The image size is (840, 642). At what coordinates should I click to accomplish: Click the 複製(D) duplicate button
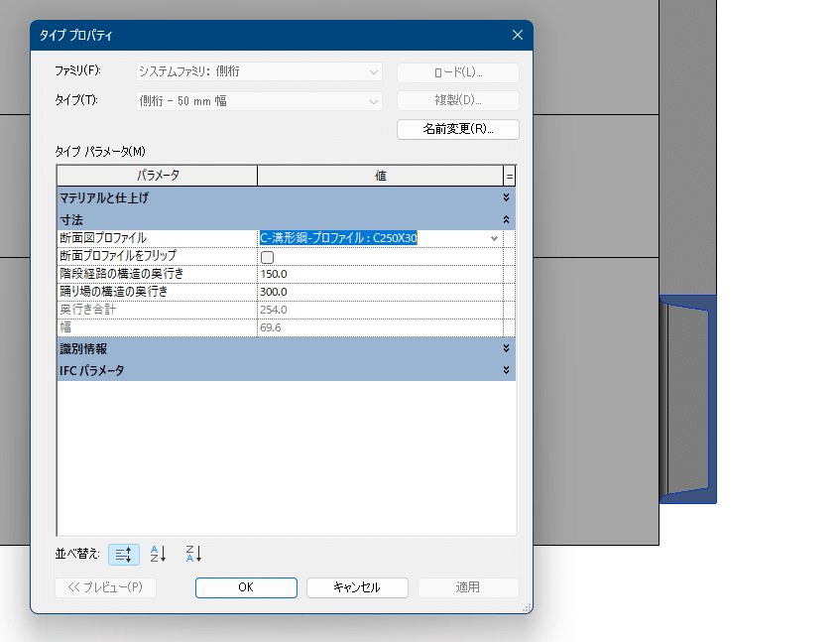click(x=457, y=100)
